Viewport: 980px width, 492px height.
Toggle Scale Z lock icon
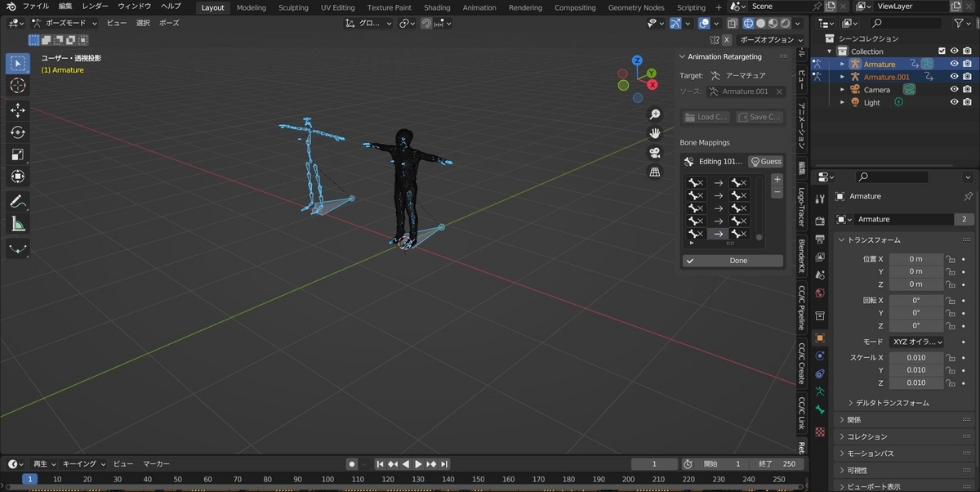click(950, 382)
